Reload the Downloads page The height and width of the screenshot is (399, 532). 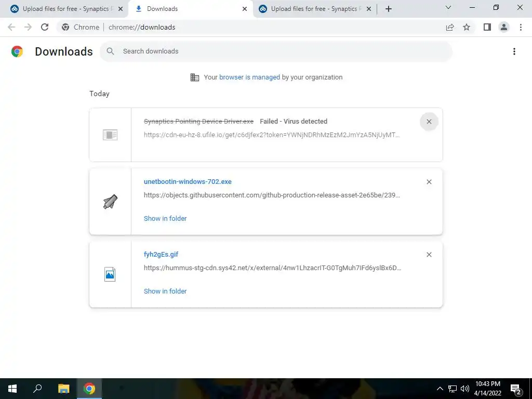coord(45,27)
